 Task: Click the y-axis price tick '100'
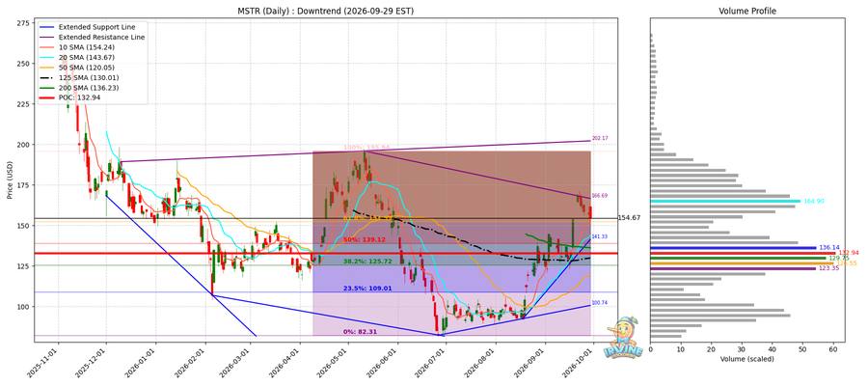24,306
